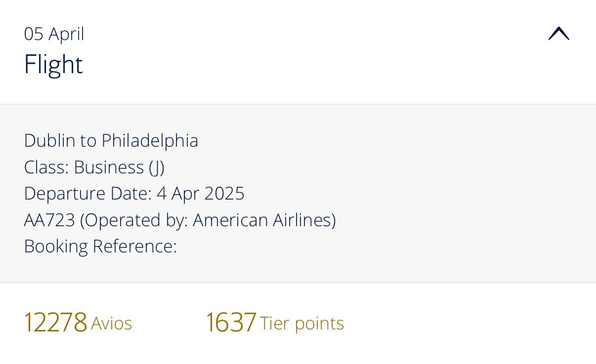Click the 05 April transaction date
596x364 pixels.
pos(54,34)
